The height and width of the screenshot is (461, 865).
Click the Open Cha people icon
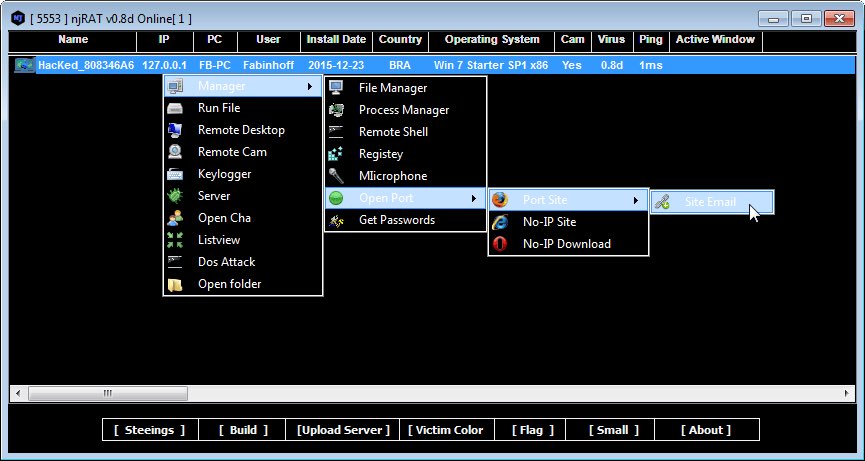pos(175,218)
